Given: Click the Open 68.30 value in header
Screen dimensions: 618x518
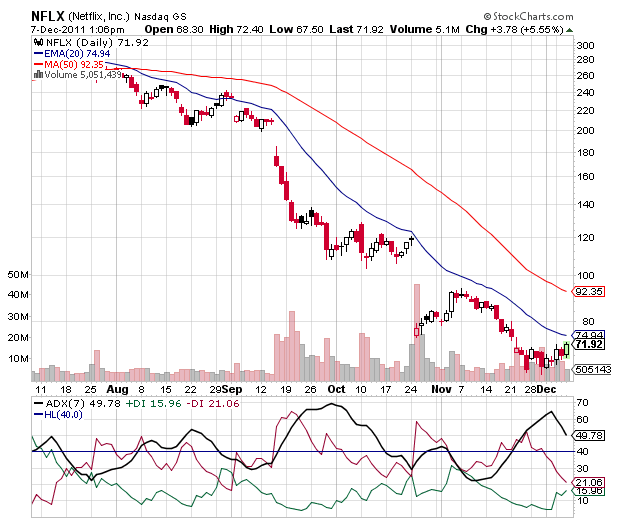Looking at the screenshot, I should pos(174,30).
